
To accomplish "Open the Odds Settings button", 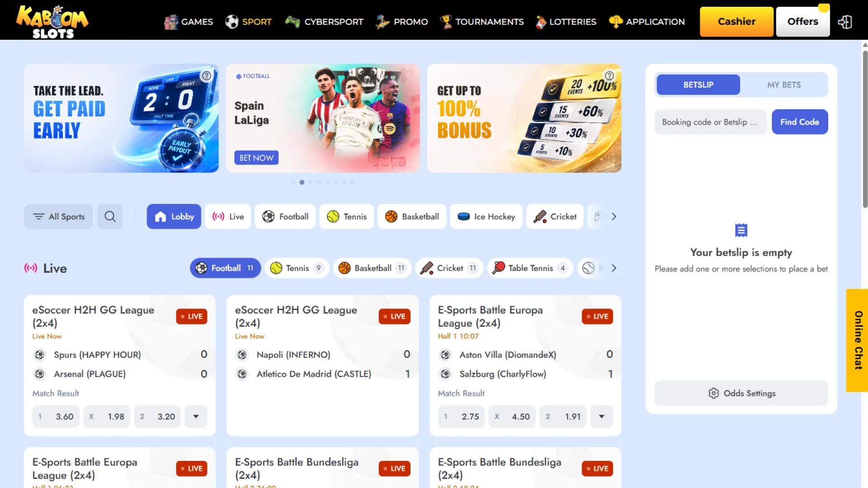I will point(741,393).
